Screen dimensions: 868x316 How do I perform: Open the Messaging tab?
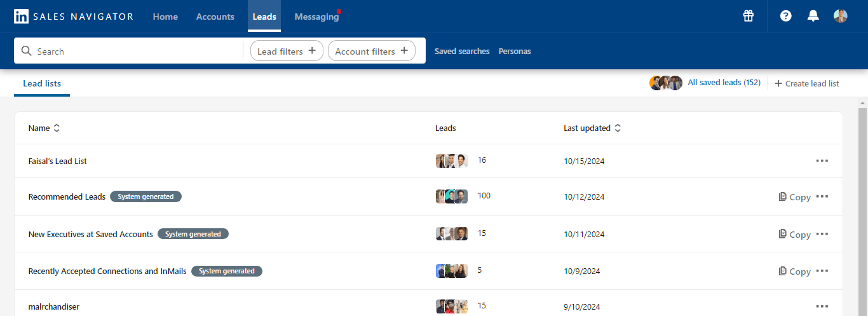click(316, 17)
